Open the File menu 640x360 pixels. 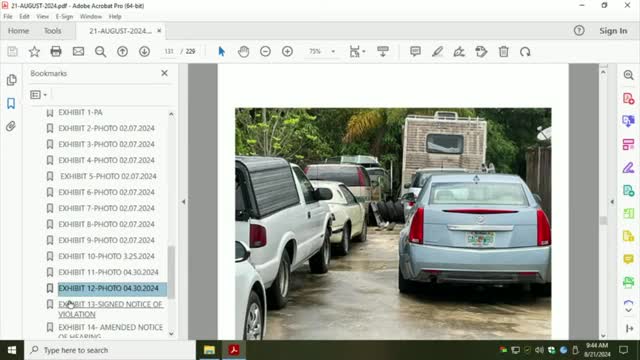tap(8, 16)
